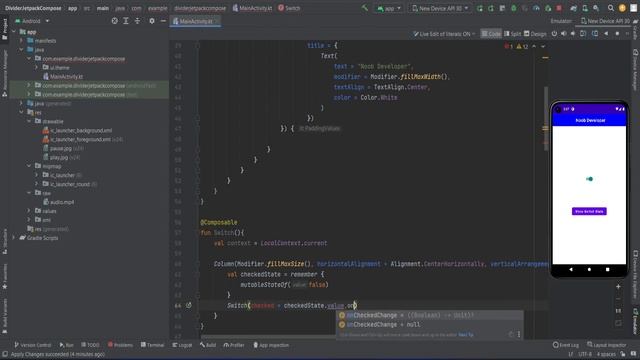Screen dimensions: 640x360
Task: Switch editor to Design view
Action: pos(535,34)
